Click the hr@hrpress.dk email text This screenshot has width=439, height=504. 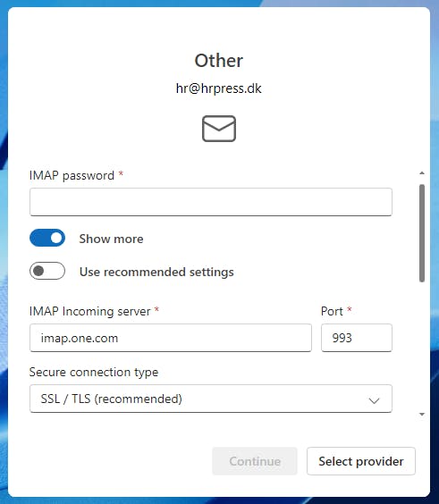coord(219,88)
